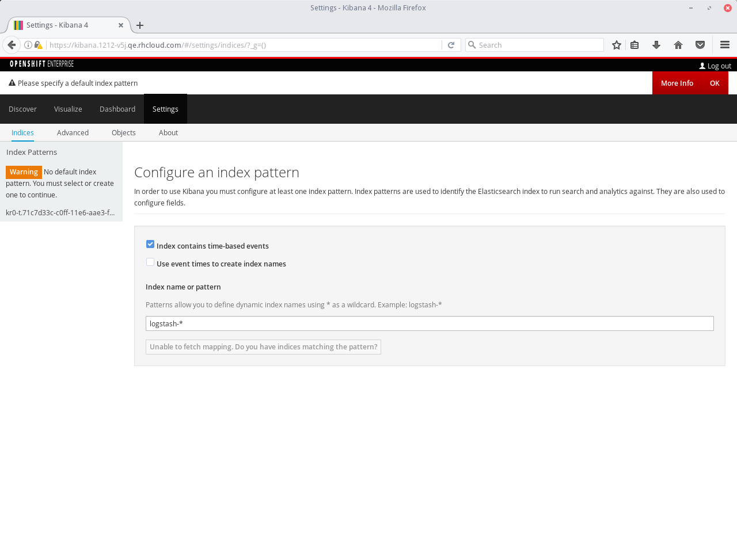Minimize the Firefox window

coord(691,8)
